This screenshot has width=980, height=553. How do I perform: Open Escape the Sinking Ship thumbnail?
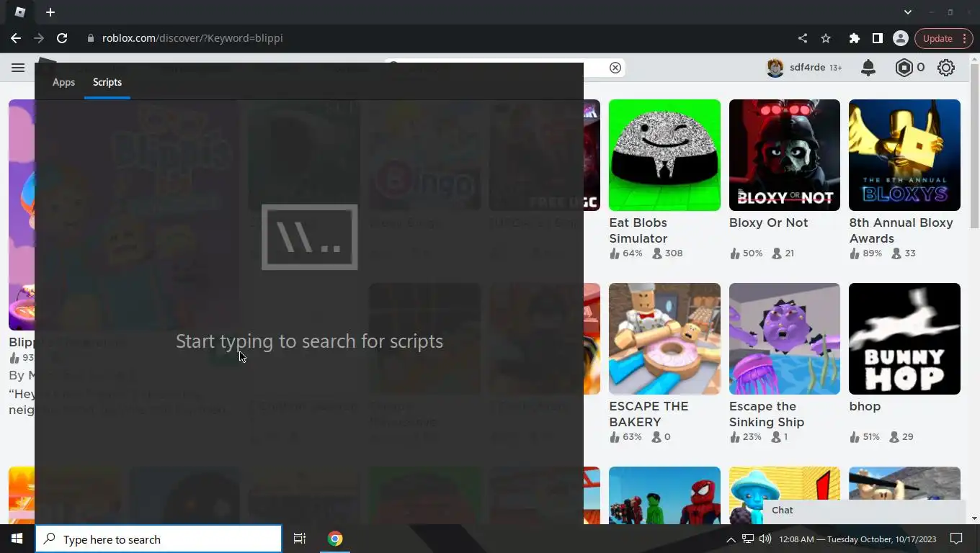[785, 338]
